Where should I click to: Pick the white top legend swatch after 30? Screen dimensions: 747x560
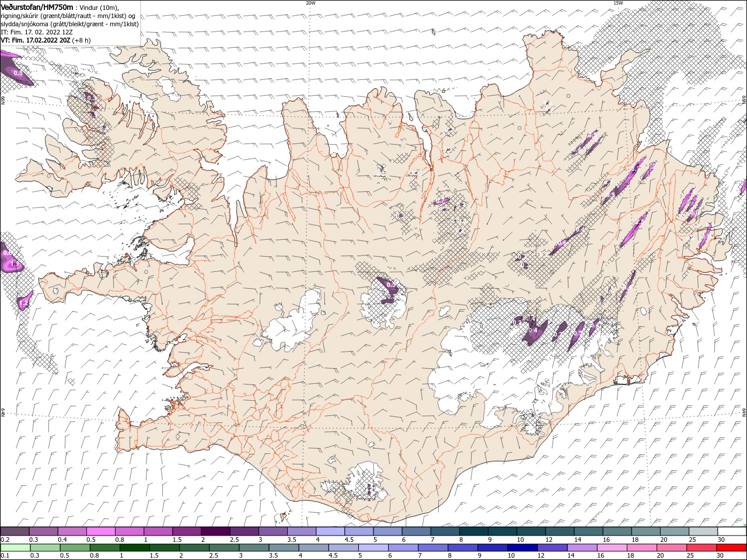(731, 531)
